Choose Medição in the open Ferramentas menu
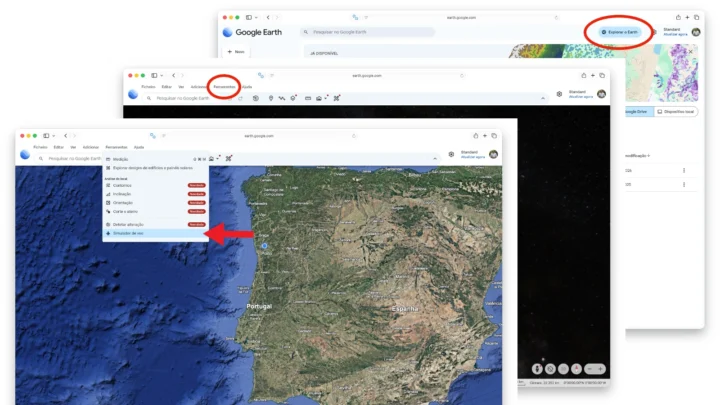 155,159
